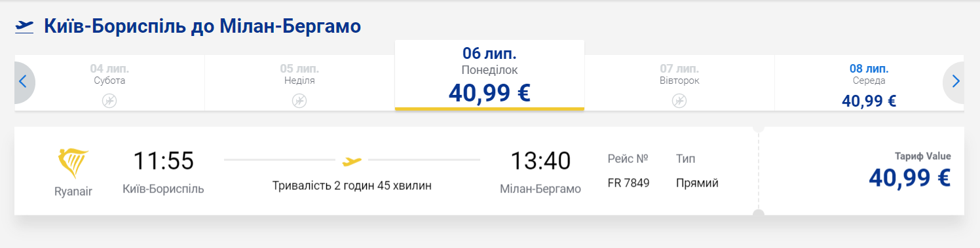Select the 08 лип. Середа date tab
Screen dimensions: 980x248
(869, 82)
